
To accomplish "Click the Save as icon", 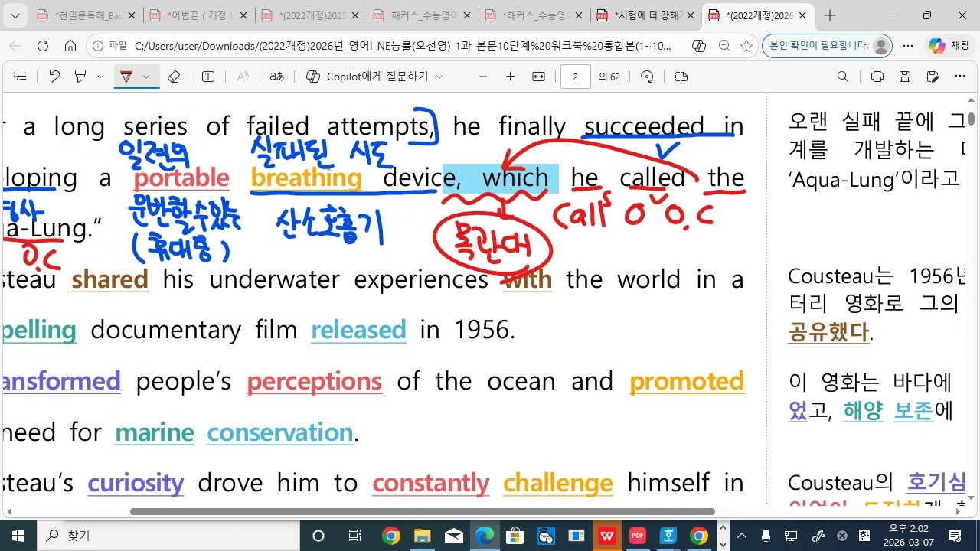I will point(933,77).
